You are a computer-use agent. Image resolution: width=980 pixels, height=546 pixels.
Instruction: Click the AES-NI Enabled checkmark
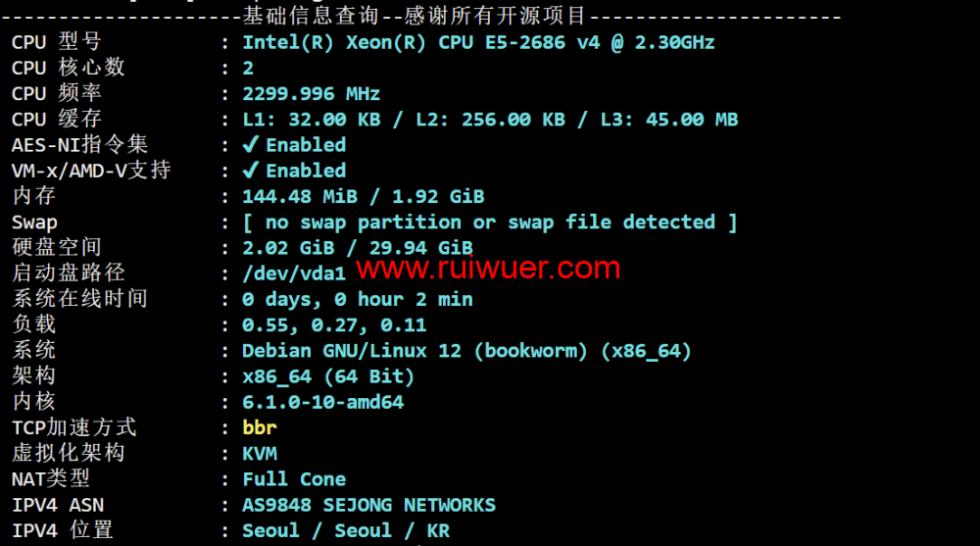pos(251,144)
